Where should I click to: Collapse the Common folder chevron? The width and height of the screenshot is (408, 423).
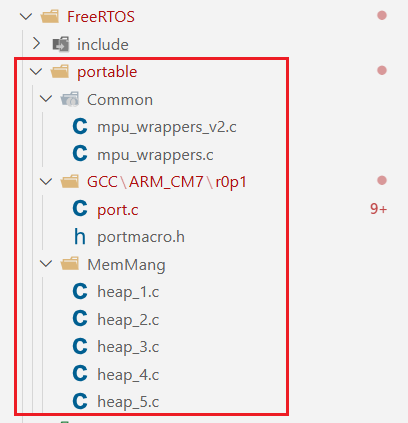pos(46,99)
